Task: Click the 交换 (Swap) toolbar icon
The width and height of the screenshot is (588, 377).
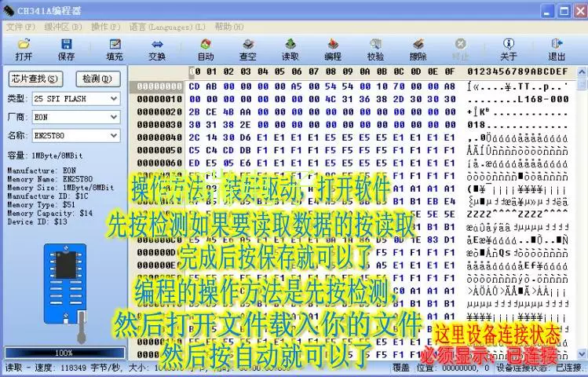Action: pos(157,49)
